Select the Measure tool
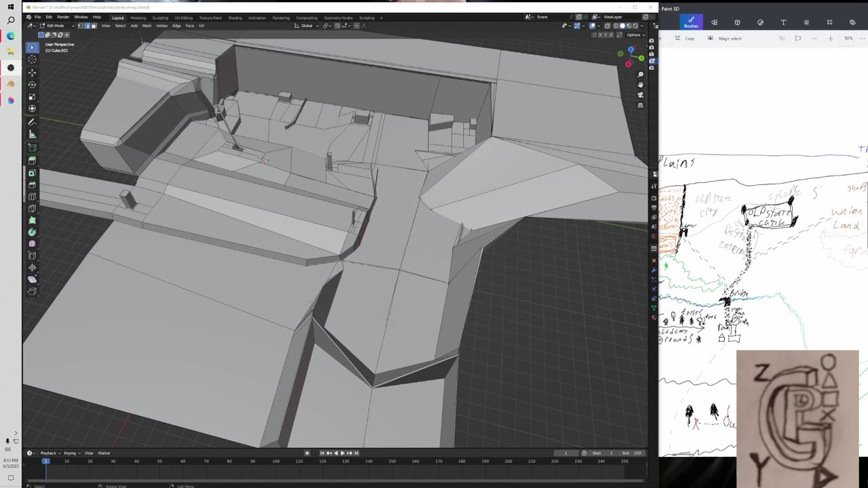 (32, 134)
